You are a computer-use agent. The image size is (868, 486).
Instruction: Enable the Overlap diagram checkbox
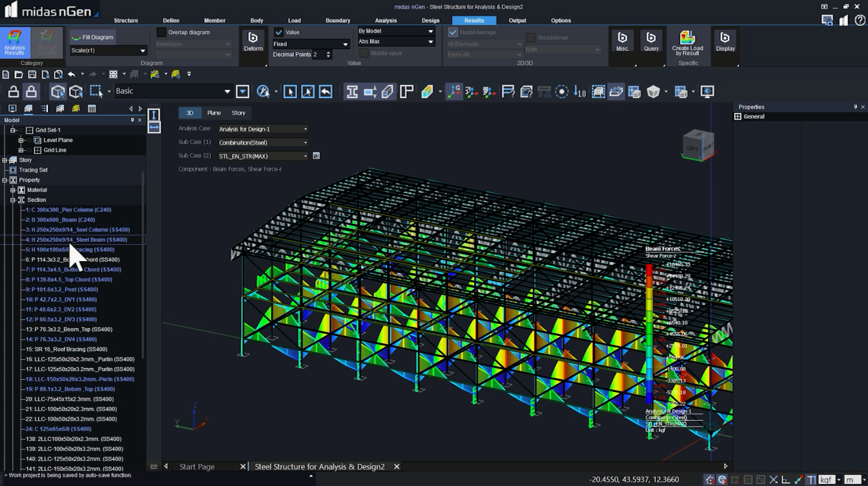click(x=162, y=32)
